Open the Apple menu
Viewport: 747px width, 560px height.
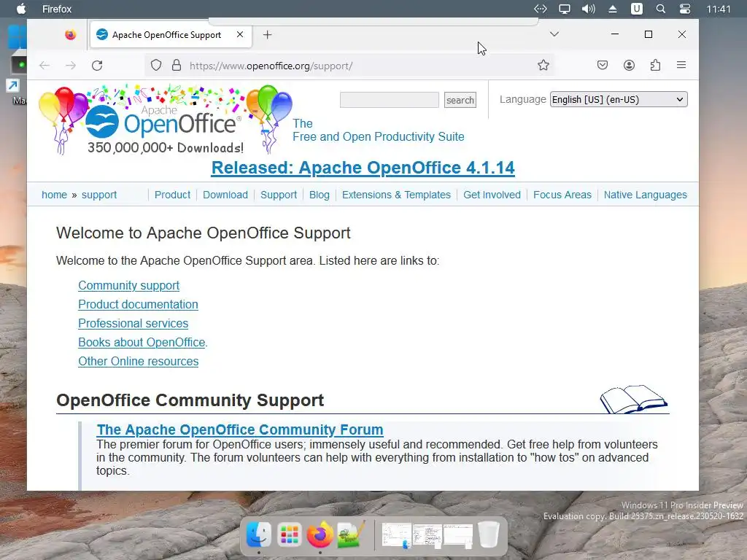coord(21,9)
